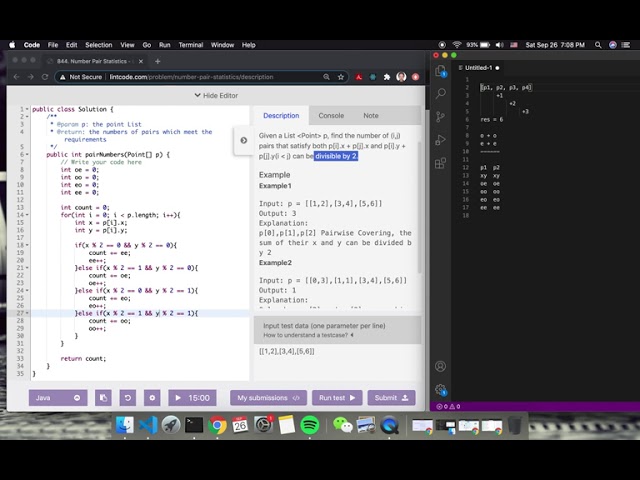The height and width of the screenshot is (480, 640).
Task: Fold code at line 1 arrow
Action: coord(27,109)
